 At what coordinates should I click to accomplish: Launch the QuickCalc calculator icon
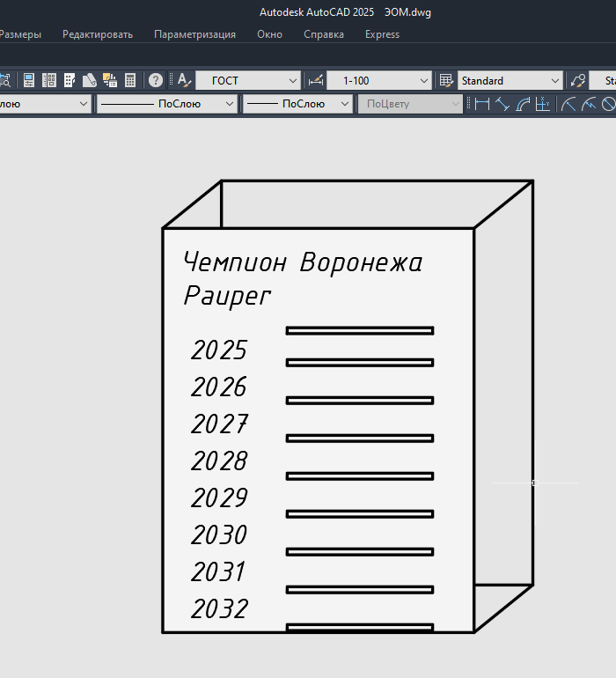click(130, 80)
